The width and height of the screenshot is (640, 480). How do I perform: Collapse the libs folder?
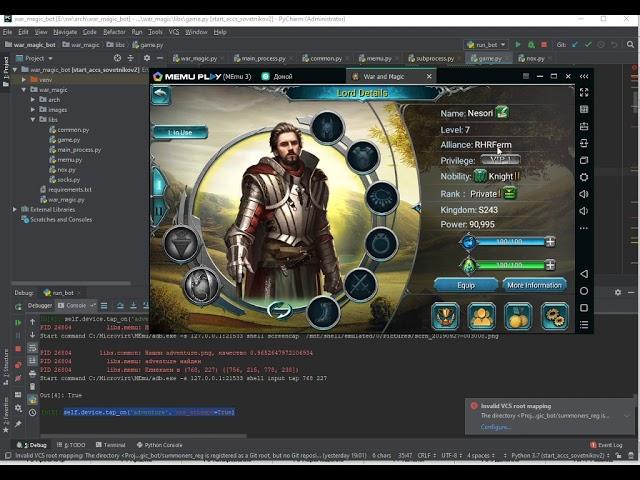33,120
